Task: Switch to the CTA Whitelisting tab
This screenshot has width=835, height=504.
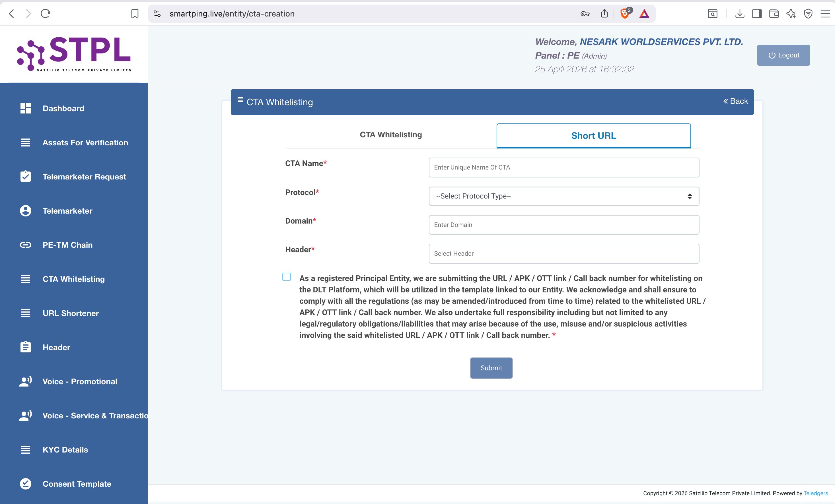Action: pos(391,135)
